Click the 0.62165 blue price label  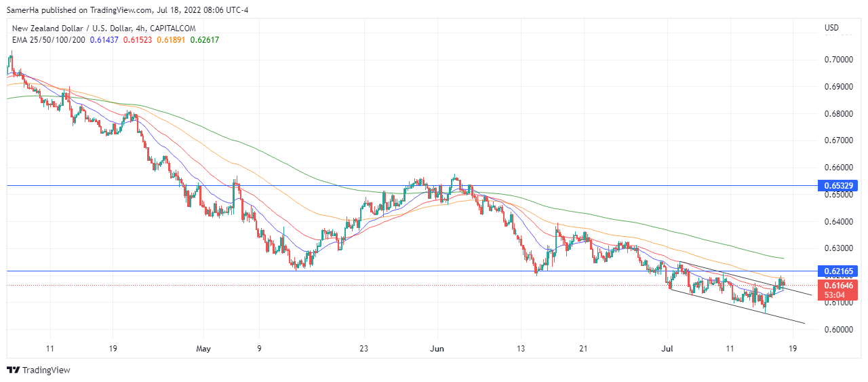838,271
